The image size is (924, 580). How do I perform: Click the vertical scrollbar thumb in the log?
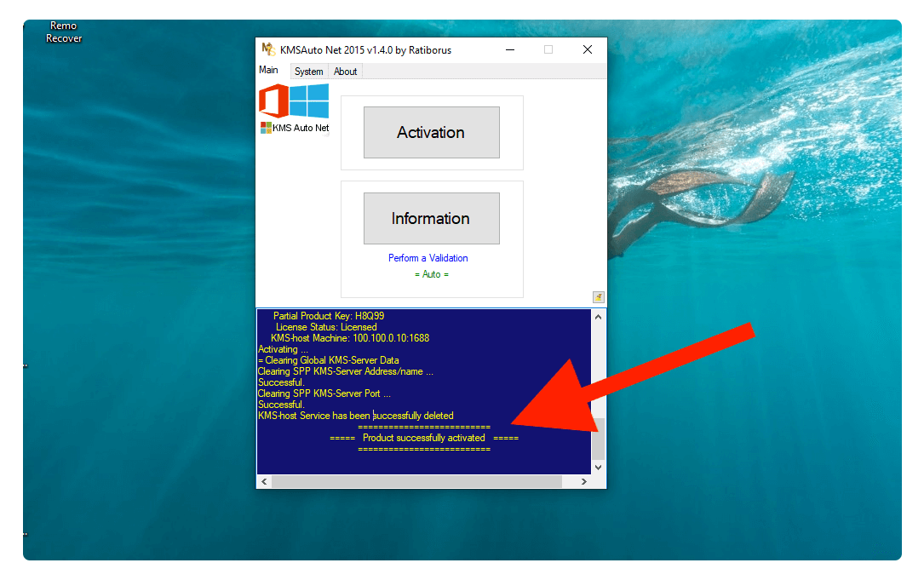click(597, 438)
